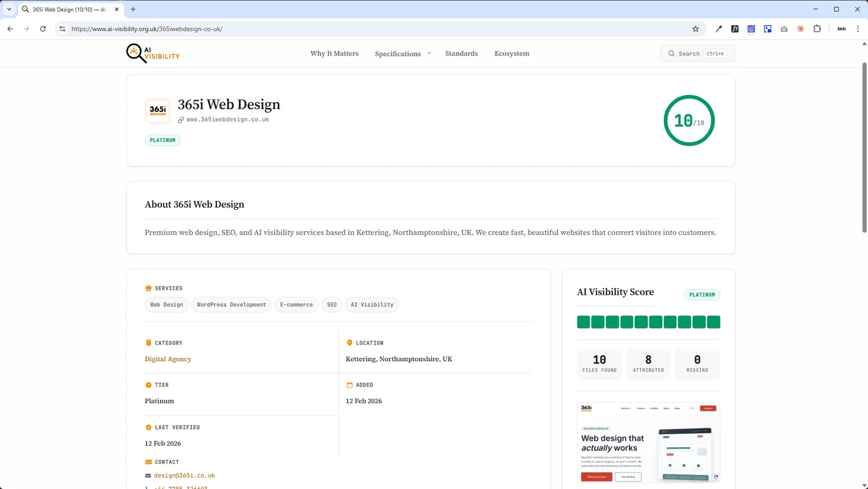Open the Standards page

(461, 54)
